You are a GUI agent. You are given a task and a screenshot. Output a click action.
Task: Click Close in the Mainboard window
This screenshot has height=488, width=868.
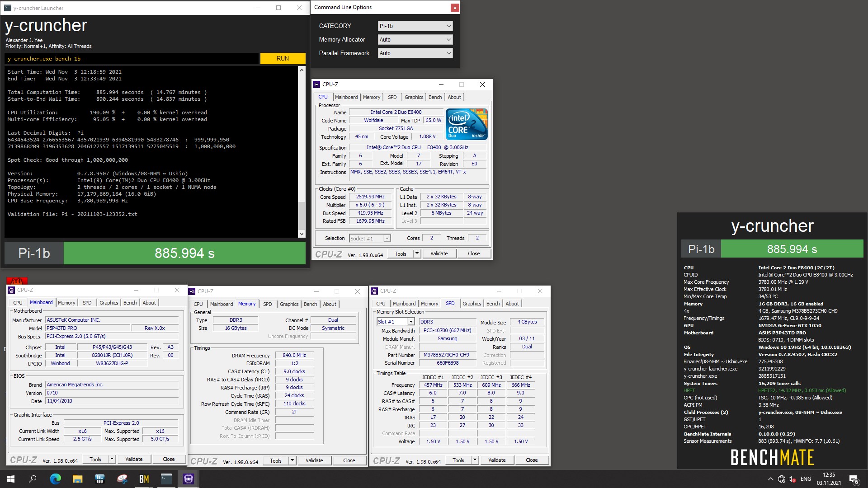(x=169, y=459)
